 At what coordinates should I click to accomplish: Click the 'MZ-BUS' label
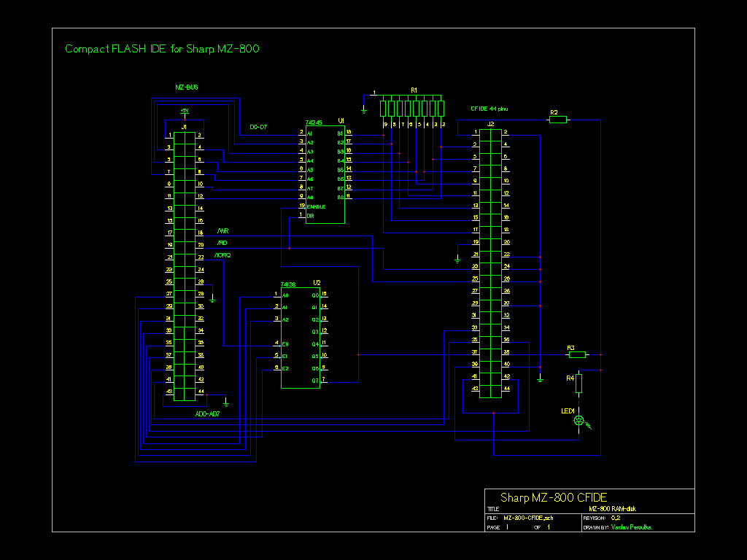click(187, 87)
